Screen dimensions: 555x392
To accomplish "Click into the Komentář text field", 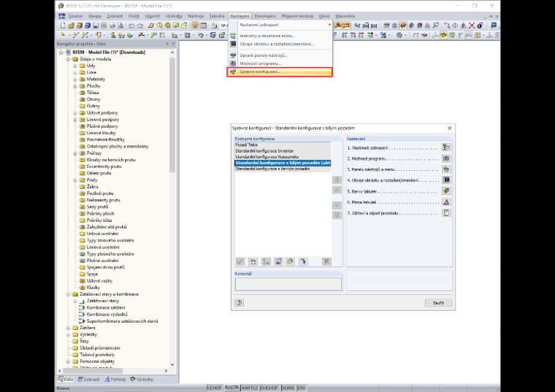I will (x=288, y=284).
